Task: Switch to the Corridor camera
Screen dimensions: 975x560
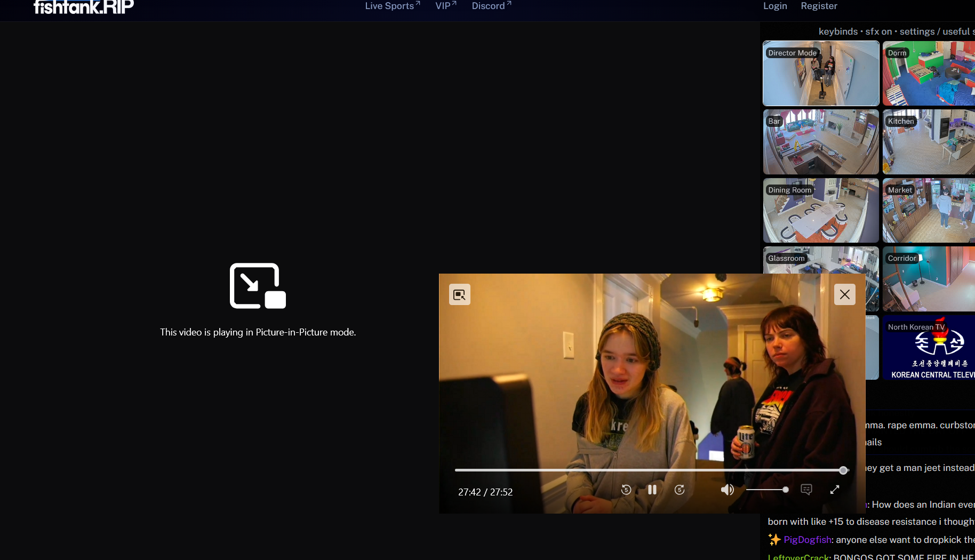Action: [x=929, y=279]
